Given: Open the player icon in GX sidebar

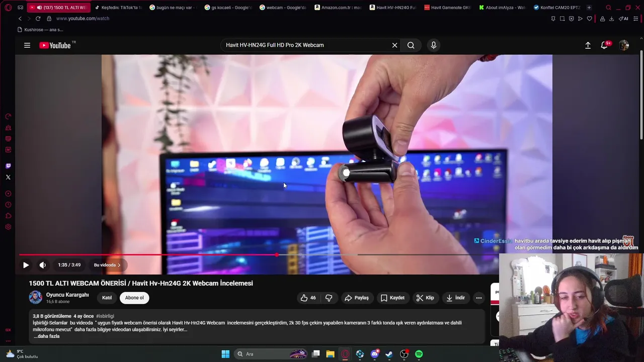Looking at the screenshot, I should [x=8, y=194].
